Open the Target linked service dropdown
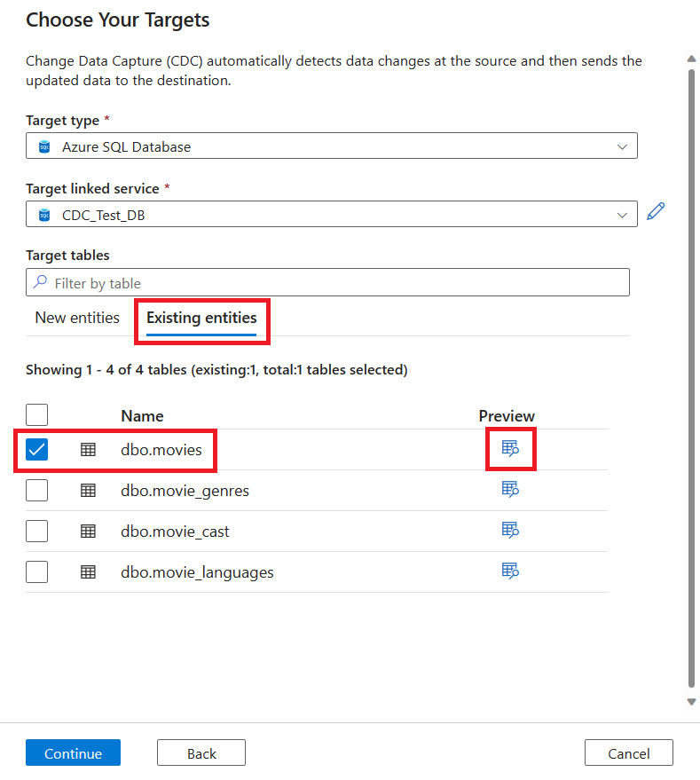This screenshot has width=700, height=780. click(331, 214)
